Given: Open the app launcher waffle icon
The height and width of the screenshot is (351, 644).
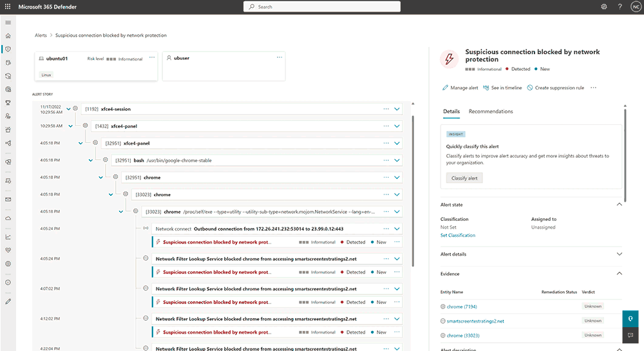Looking at the screenshot, I should click(x=7, y=6).
